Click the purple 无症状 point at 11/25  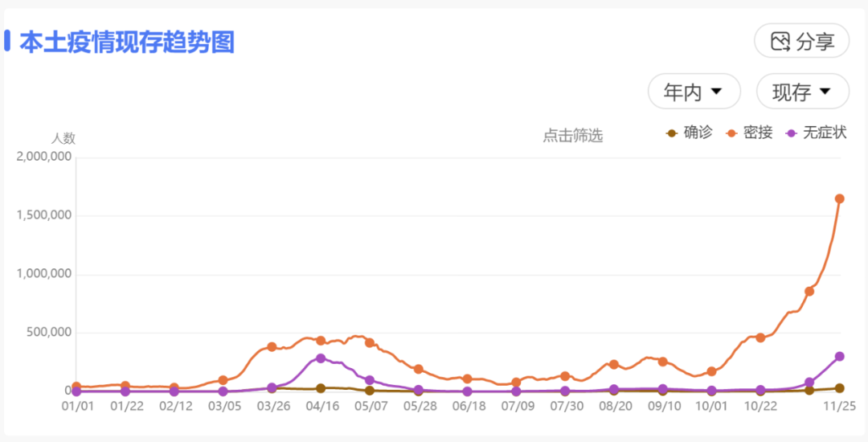pyautogui.click(x=839, y=357)
